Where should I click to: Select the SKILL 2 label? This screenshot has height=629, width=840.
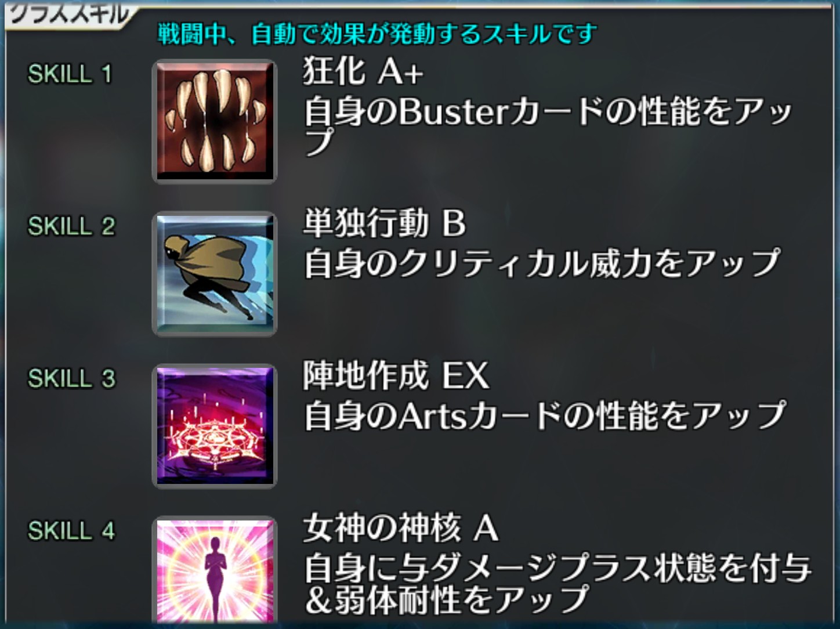[x=71, y=226]
